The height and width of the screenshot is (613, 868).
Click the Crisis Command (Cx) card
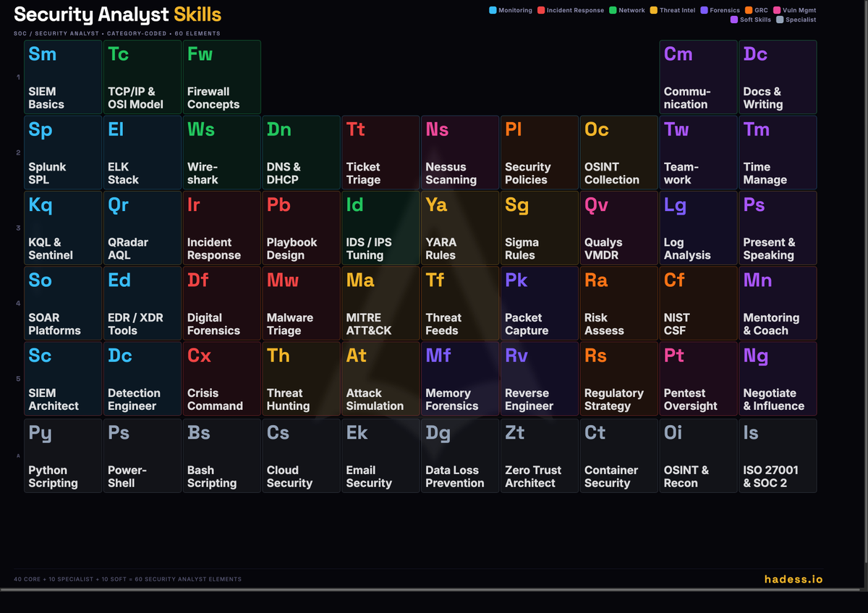click(222, 378)
